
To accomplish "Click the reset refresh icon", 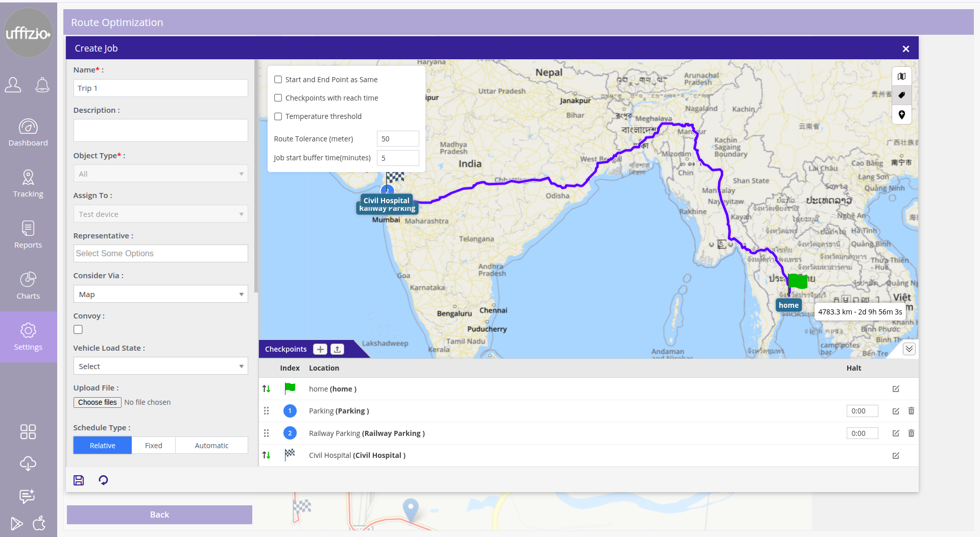I will (103, 480).
